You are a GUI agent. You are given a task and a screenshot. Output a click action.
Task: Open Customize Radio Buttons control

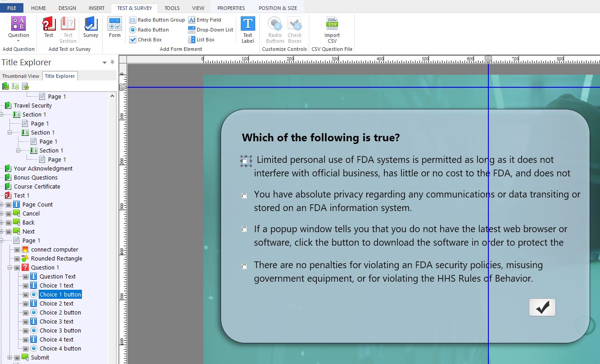(x=275, y=30)
